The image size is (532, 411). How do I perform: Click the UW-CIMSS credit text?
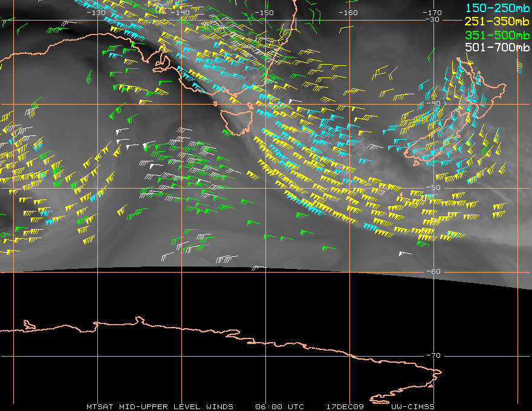413,407
